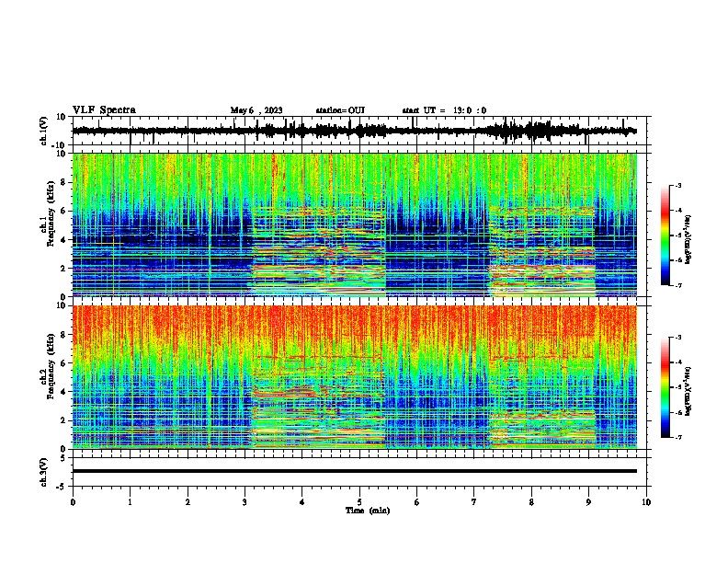Click the log(PSD) label beside ch.1 colorbar
The image size is (728, 563).
[x=688, y=240]
